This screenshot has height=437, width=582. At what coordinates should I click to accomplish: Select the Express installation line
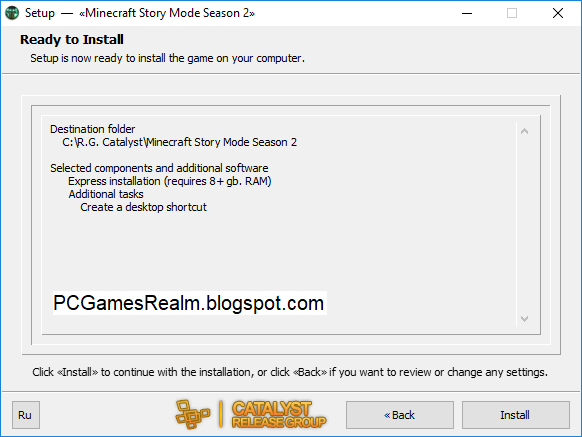click(170, 181)
